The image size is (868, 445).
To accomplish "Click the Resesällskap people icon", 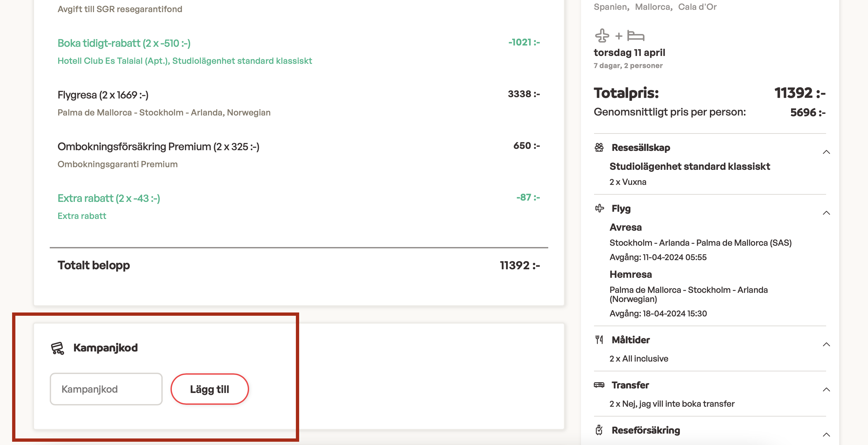I will (599, 148).
